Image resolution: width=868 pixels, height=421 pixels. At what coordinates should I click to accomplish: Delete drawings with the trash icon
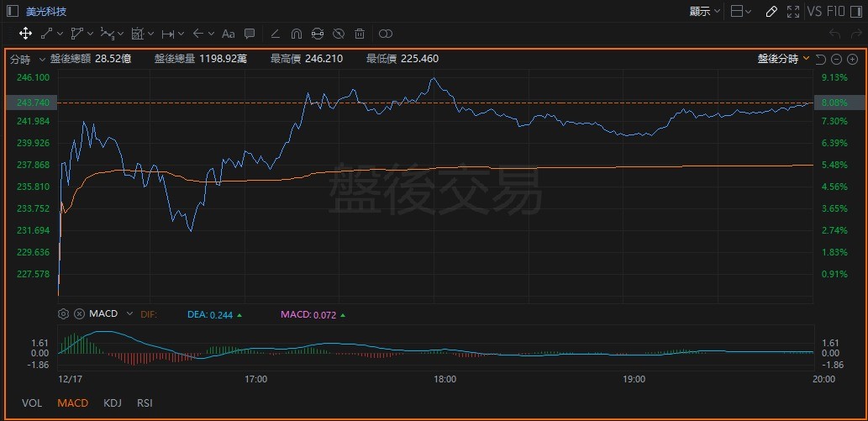(x=360, y=34)
